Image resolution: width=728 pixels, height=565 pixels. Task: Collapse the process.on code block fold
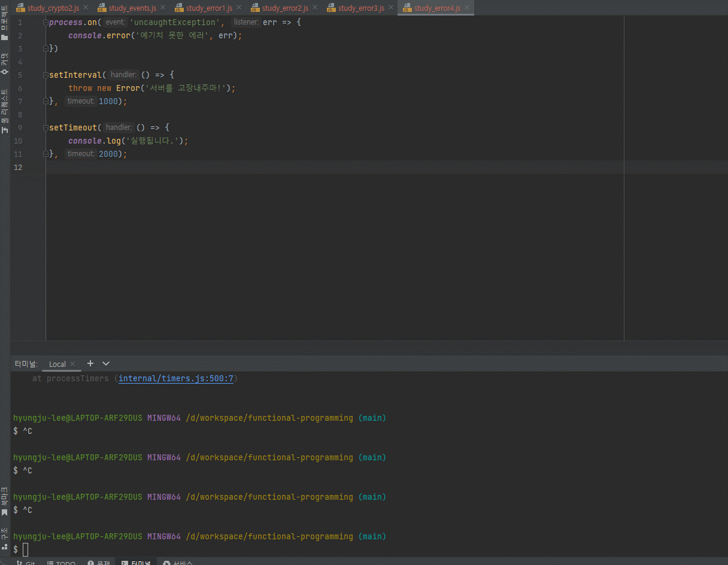(45, 22)
